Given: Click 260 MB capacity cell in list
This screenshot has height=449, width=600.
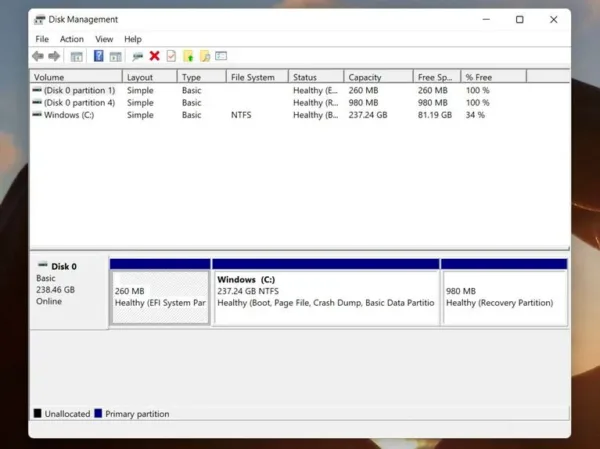Looking at the screenshot, I should point(363,90).
